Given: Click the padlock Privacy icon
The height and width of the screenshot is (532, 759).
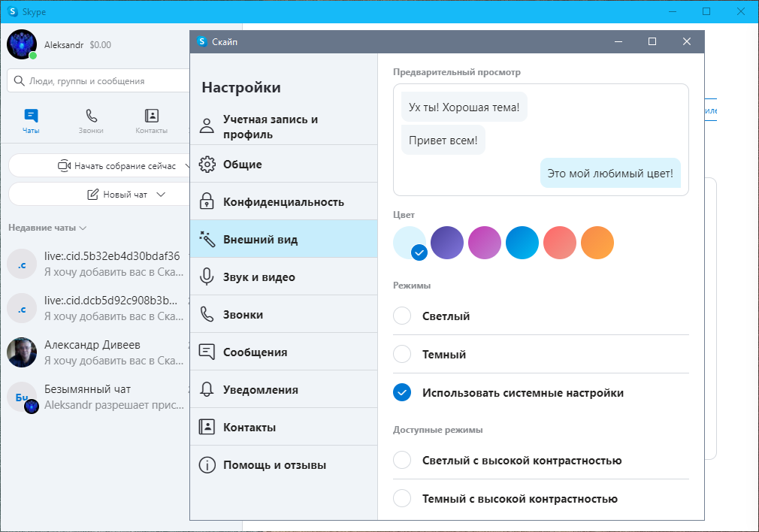Looking at the screenshot, I should (207, 201).
